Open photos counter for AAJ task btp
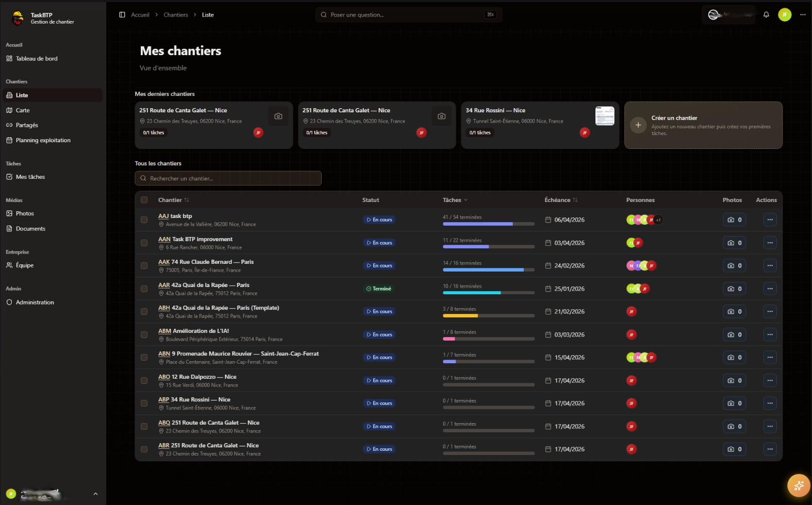Viewport: 812px width, 505px height. pos(734,220)
